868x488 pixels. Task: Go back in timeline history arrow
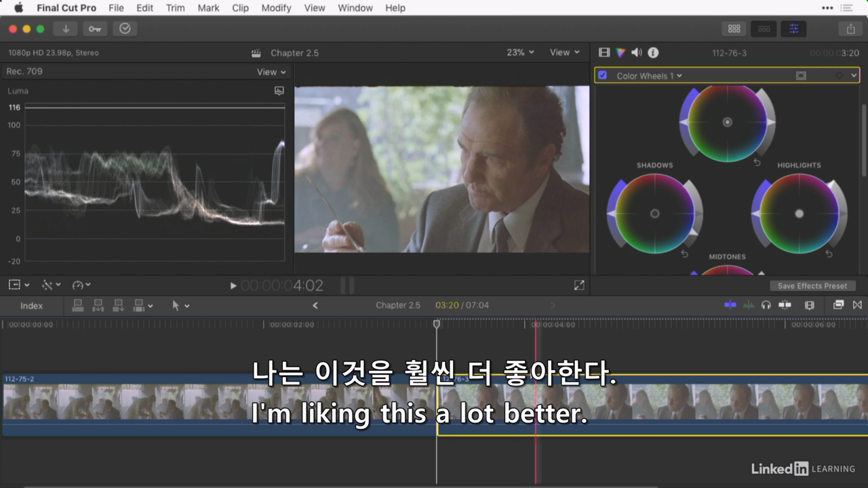(x=315, y=306)
